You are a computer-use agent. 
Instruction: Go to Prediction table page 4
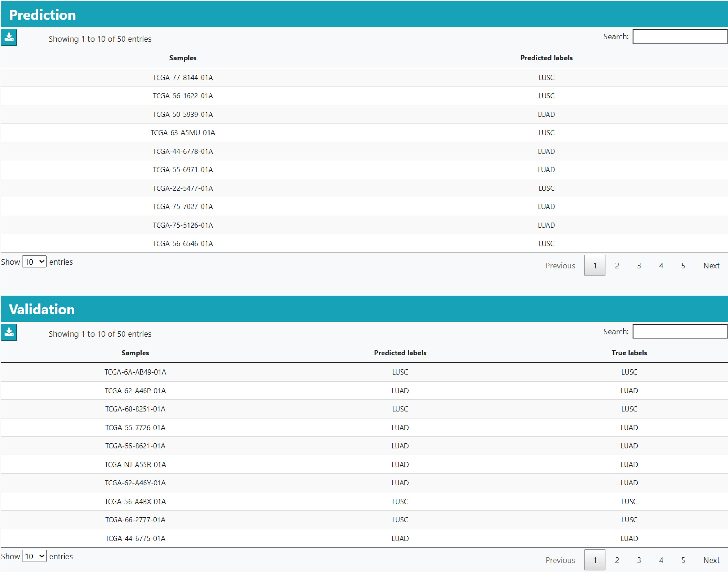pos(661,266)
